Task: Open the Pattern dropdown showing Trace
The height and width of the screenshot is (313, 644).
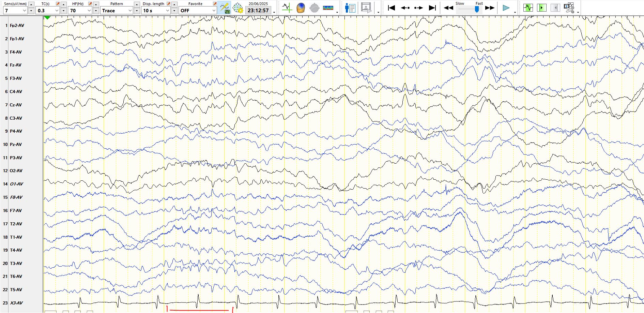Action: click(x=117, y=11)
